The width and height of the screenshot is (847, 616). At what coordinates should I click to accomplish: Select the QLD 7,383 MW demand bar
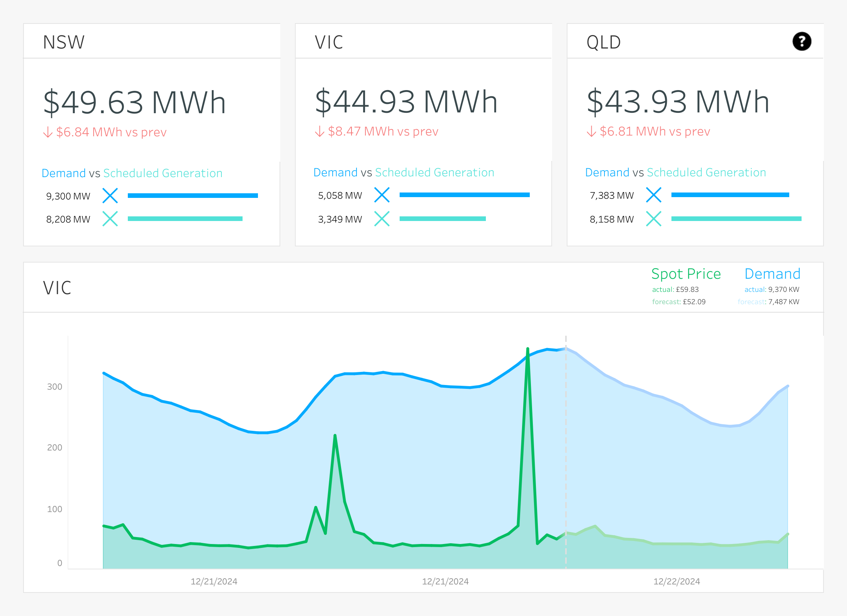coord(730,195)
